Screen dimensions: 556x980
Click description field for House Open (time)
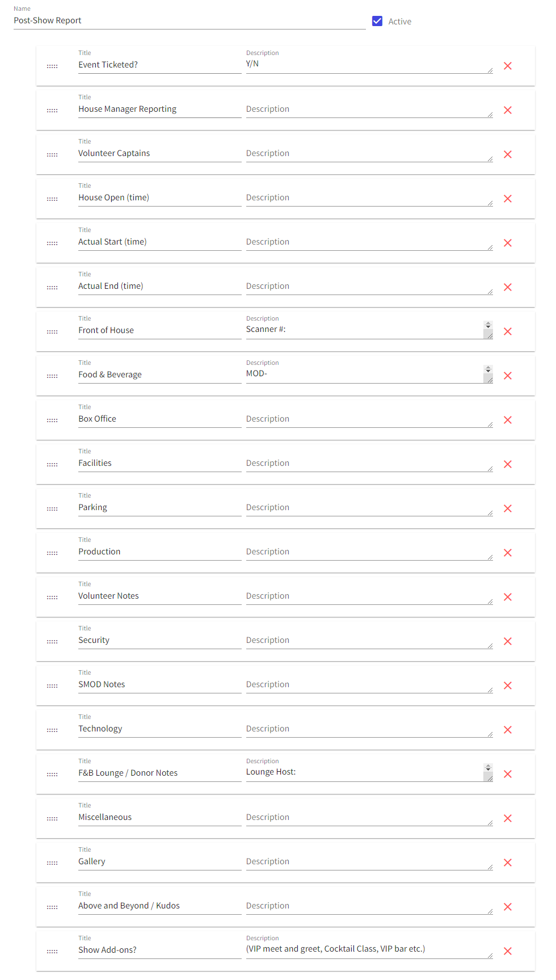pos(369,197)
